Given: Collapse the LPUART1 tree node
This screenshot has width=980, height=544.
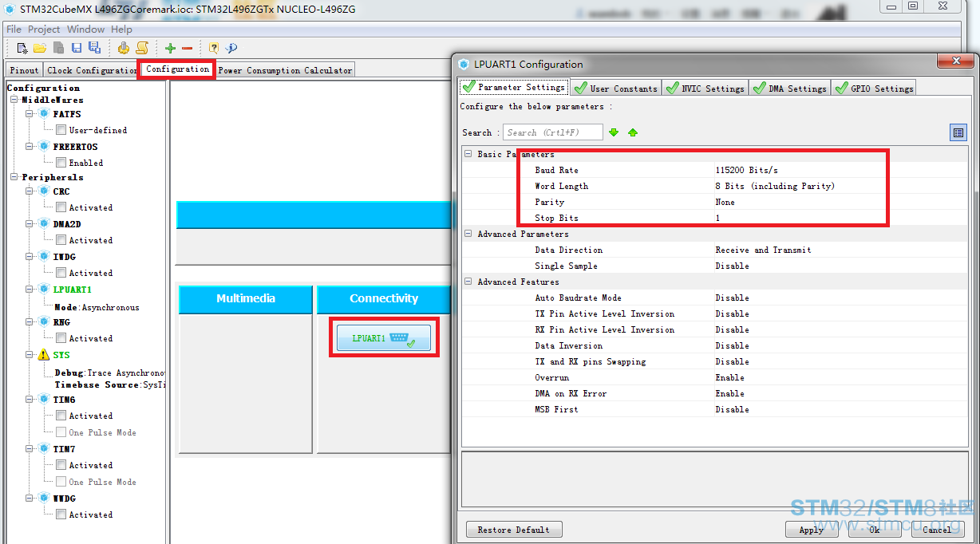Looking at the screenshot, I should point(30,290).
